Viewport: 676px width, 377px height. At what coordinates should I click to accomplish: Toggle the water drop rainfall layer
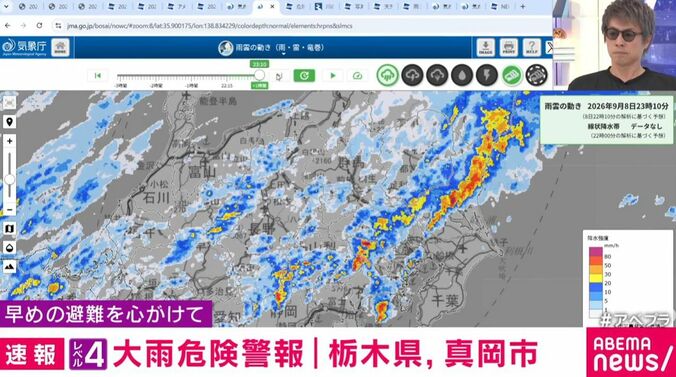click(462, 75)
